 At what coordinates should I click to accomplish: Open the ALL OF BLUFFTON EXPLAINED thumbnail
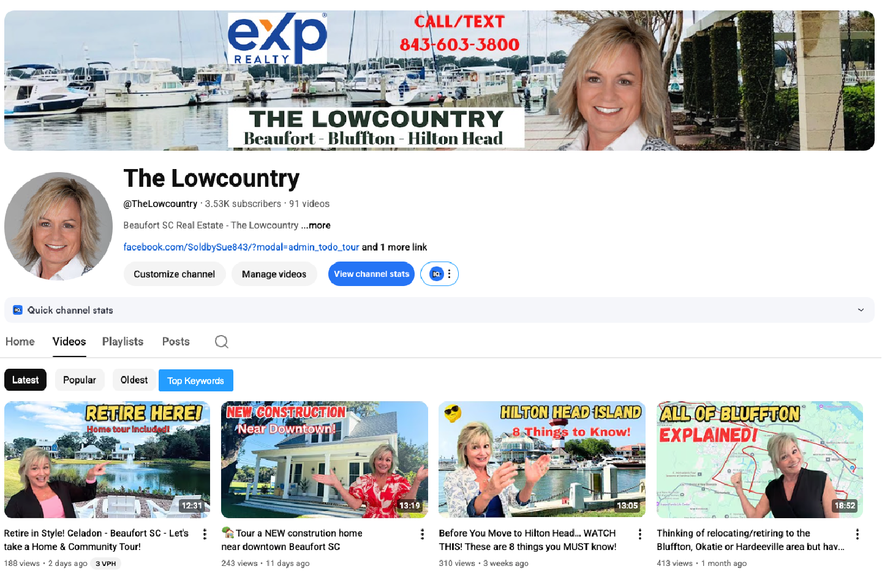click(759, 459)
